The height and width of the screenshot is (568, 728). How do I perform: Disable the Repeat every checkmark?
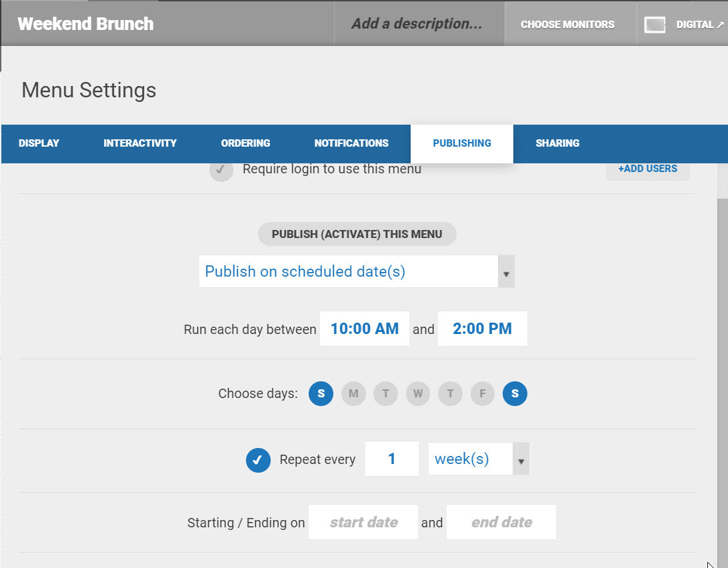point(258,460)
